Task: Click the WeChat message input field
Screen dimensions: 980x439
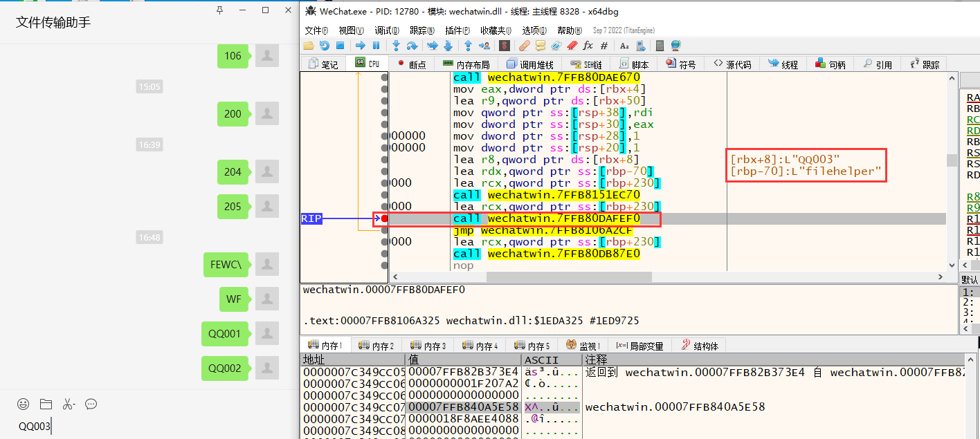Action: point(148,427)
